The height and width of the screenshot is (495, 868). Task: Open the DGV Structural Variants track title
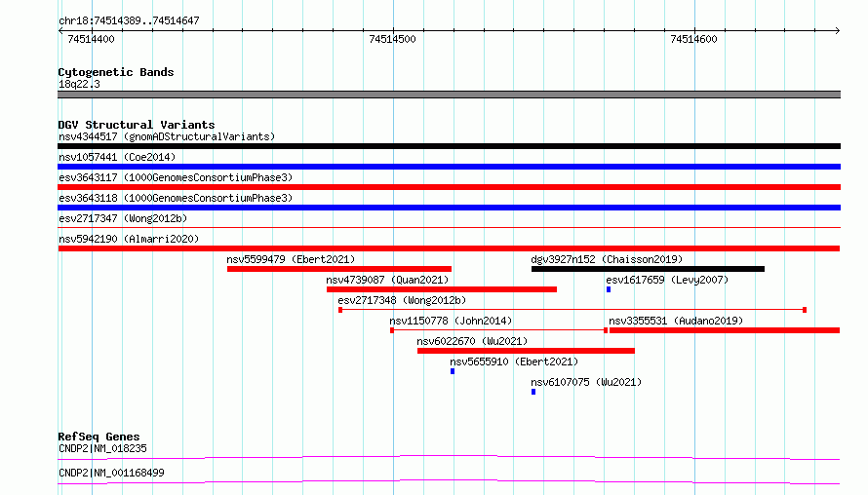[x=137, y=125]
